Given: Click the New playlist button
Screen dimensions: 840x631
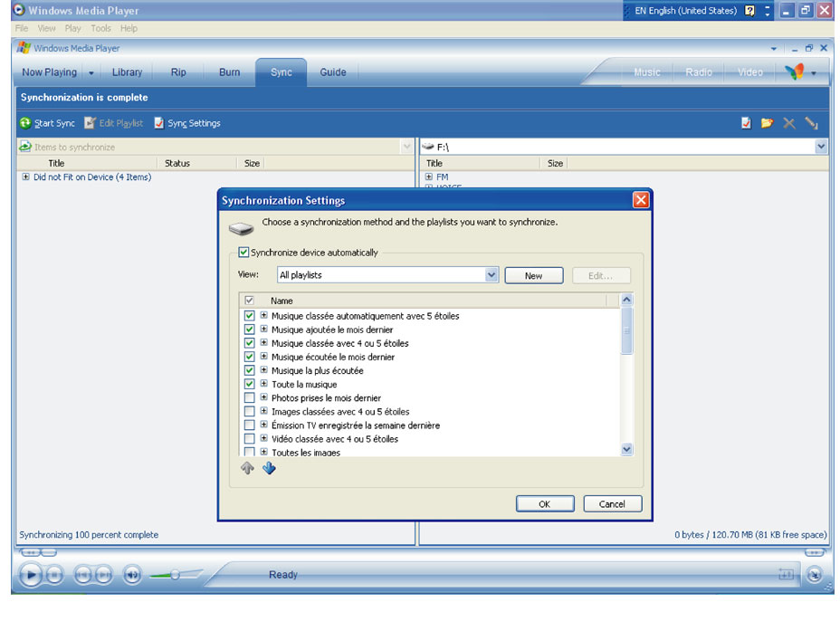Looking at the screenshot, I should (x=533, y=276).
